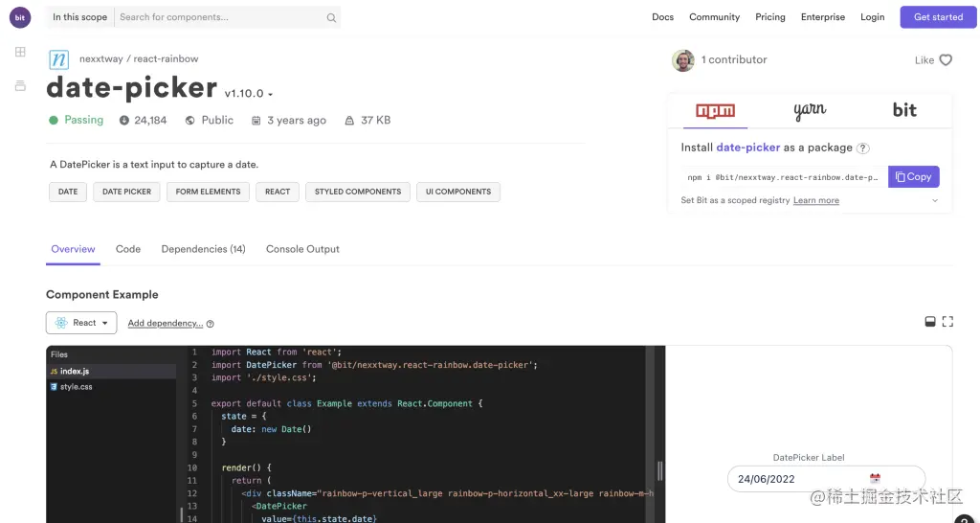Toggle the split layout icon
This screenshot has height=523, width=980.
pos(930,322)
